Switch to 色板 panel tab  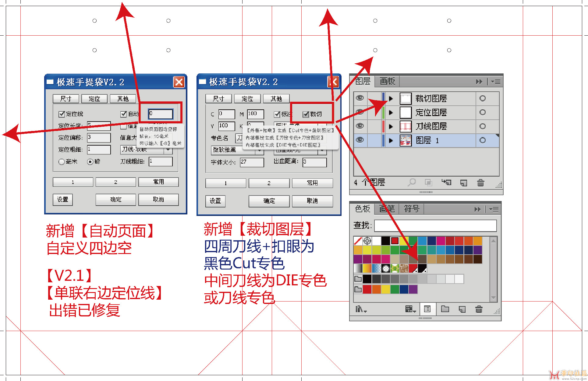click(362, 209)
